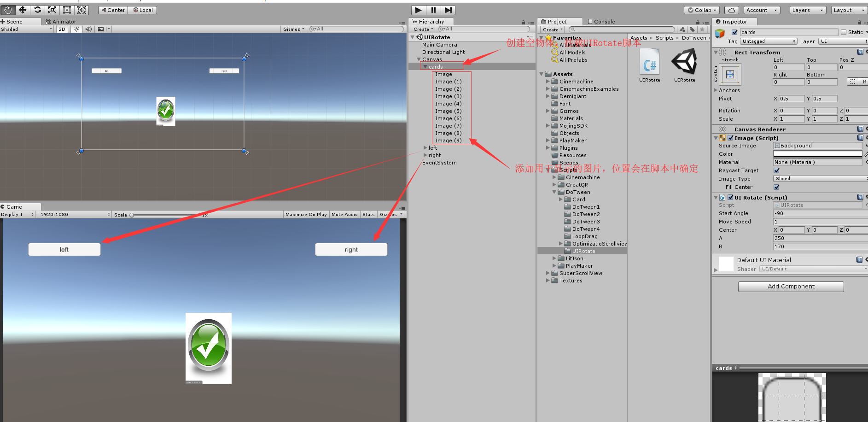Disable the Raycast Target checkbox
868x422 pixels.
776,170
